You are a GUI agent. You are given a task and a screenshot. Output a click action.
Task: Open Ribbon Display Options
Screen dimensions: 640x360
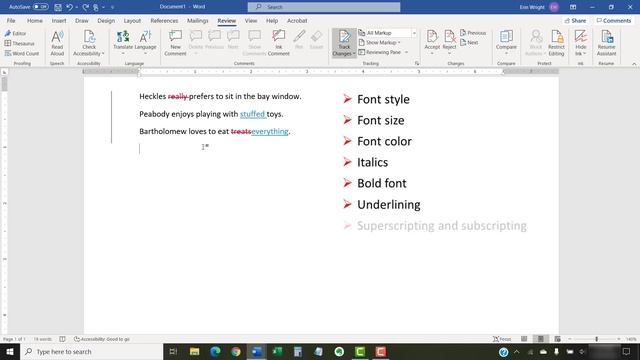point(573,7)
